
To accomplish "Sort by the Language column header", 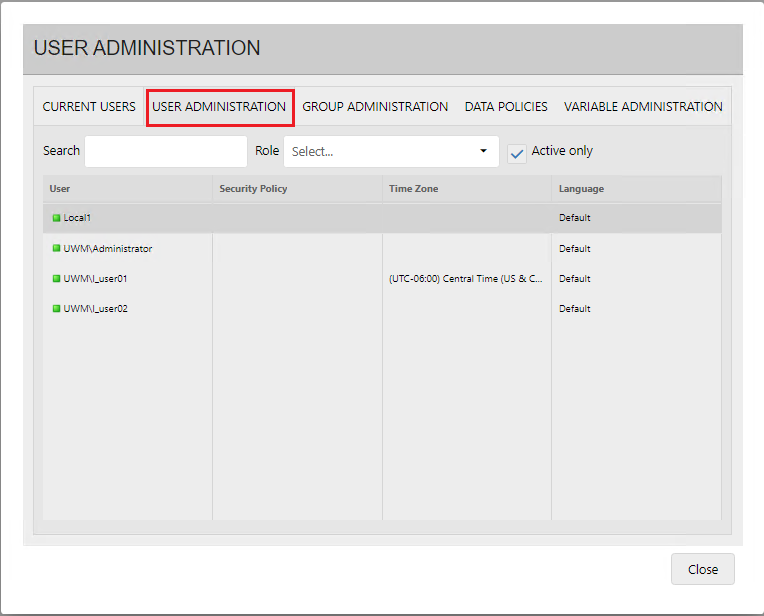I will (581, 189).
